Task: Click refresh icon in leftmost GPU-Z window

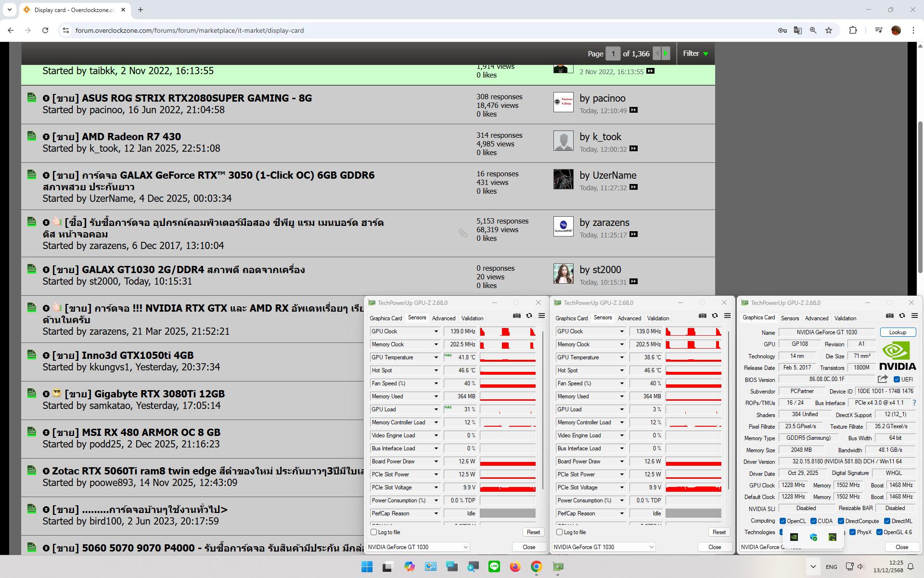Action: tap(529, 315)
